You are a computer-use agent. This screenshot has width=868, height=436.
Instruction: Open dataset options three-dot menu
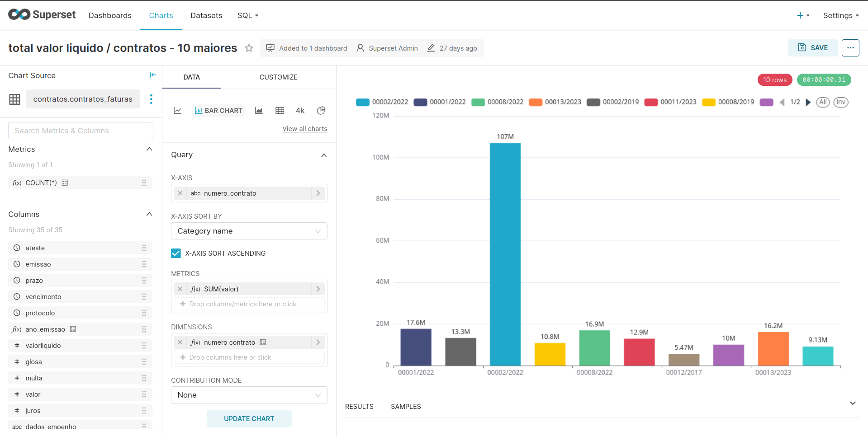coord(151,99)
